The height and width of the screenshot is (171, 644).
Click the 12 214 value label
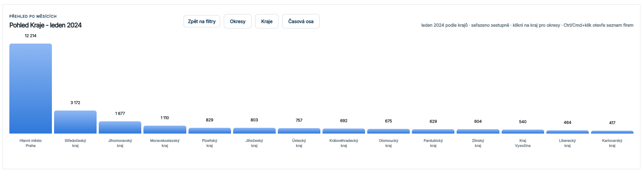coord(31,36)
